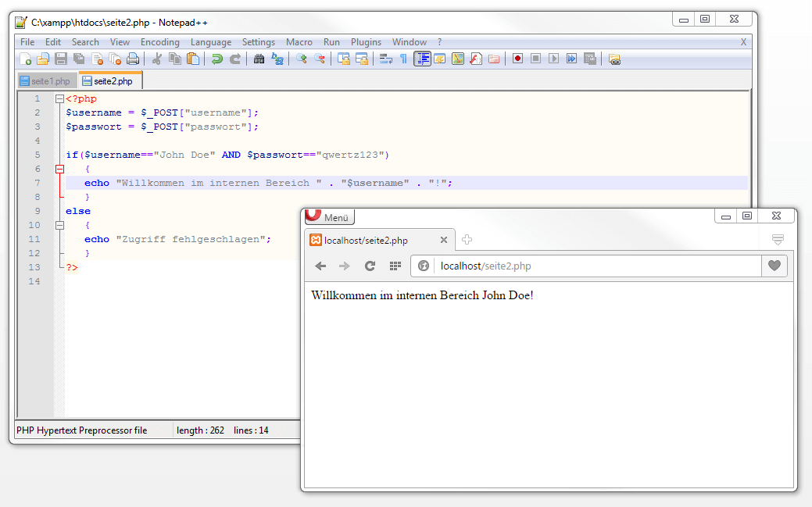
Task: Open the Encoding menu
Action: click(160, 42)
